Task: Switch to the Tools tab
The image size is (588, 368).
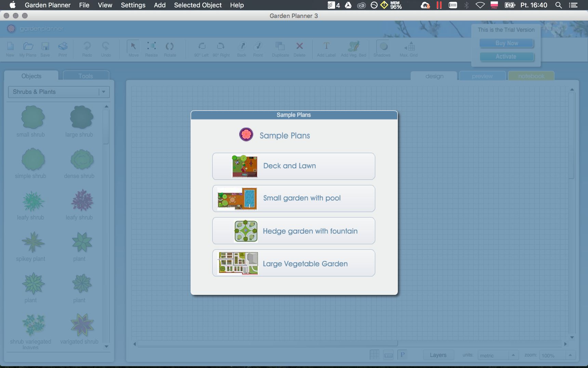Action: [x=86, y=76]
